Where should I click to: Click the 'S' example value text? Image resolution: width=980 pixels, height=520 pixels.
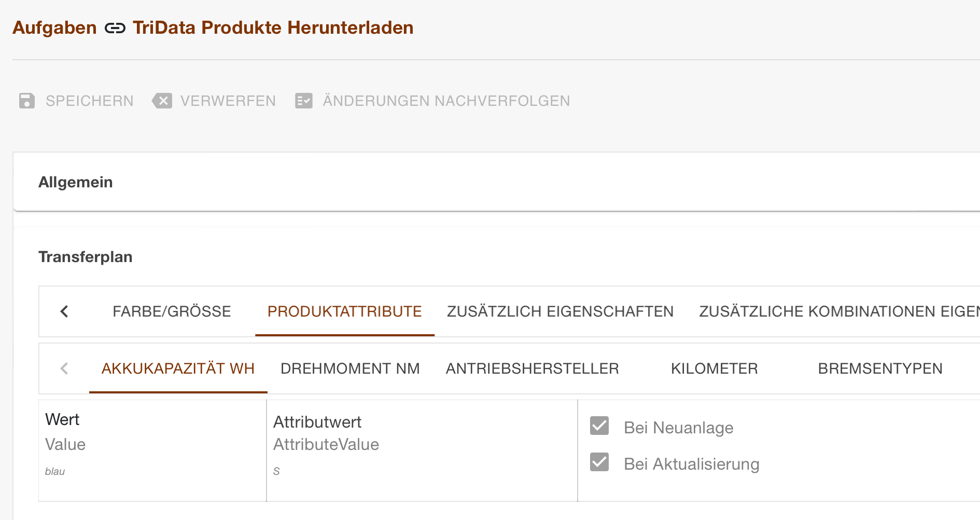[x=276, y=471]
